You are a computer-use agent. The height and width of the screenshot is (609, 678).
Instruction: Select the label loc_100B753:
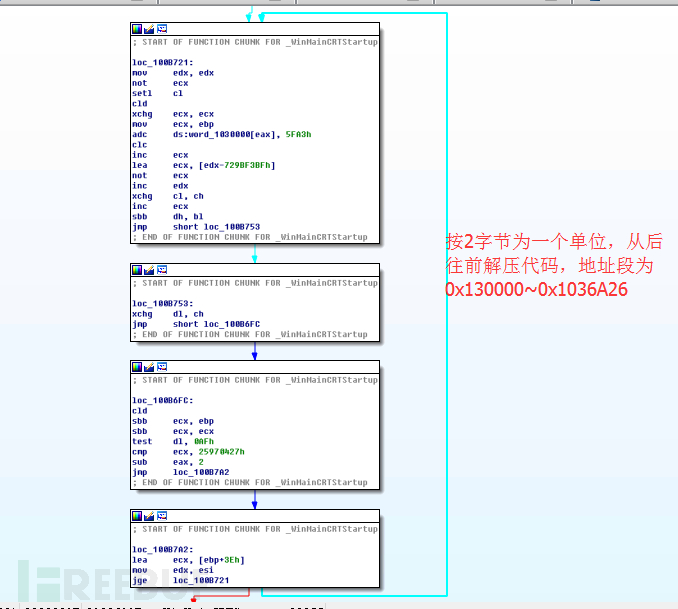tap(163, 303)
